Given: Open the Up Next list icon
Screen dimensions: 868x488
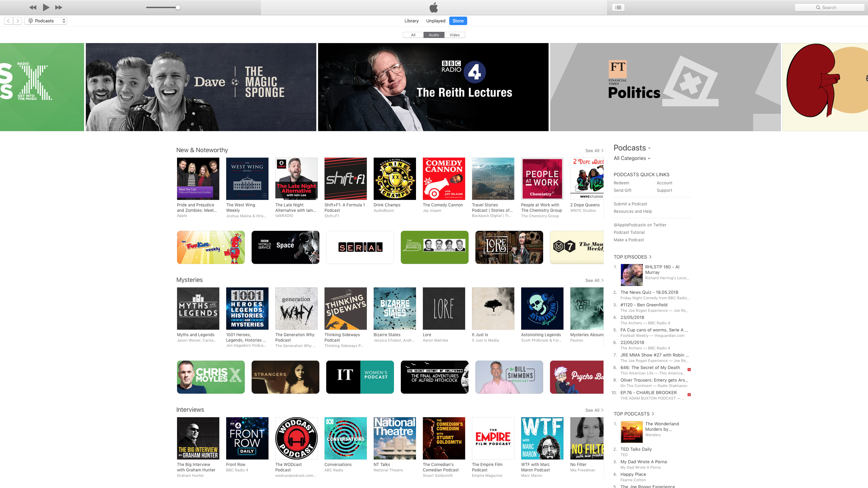Looking at the screenshot, I should click(x=618, y=7).
